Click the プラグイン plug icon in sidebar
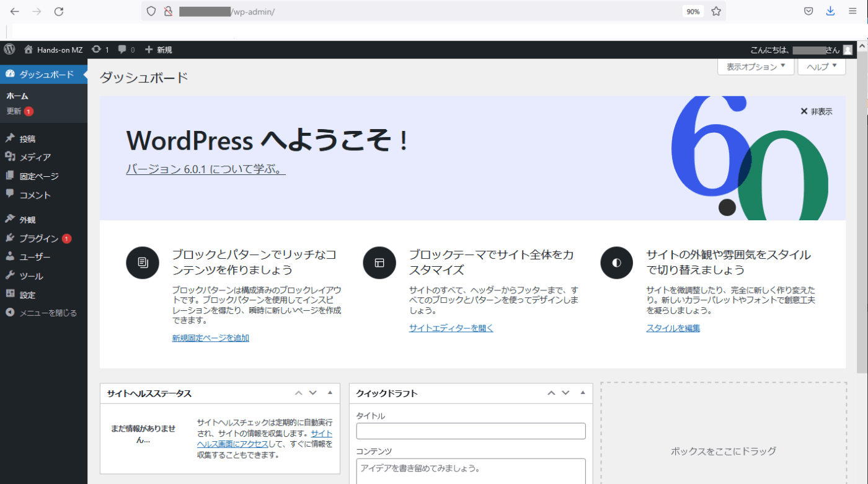The image size is (868, 484). (10, 238)
